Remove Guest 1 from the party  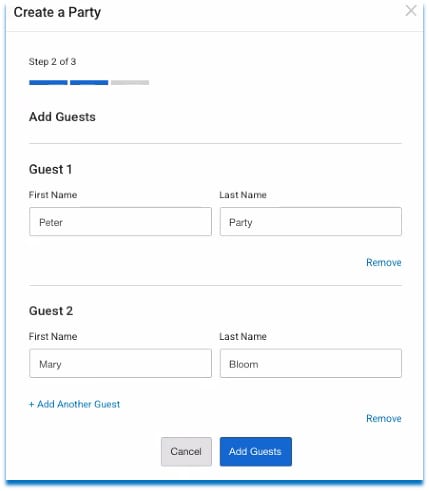coord(384,262)
